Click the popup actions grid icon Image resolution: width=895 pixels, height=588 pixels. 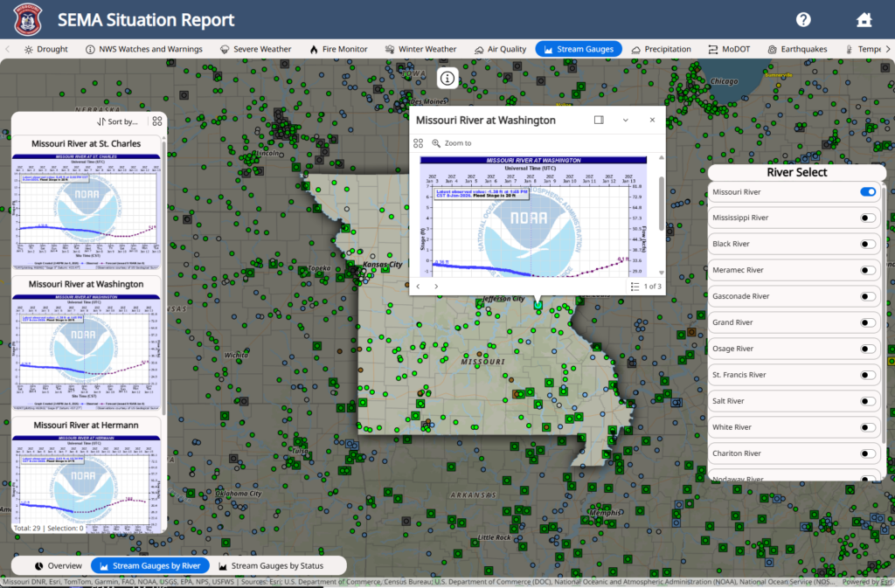pyautogui.click(x=419, y=143)
